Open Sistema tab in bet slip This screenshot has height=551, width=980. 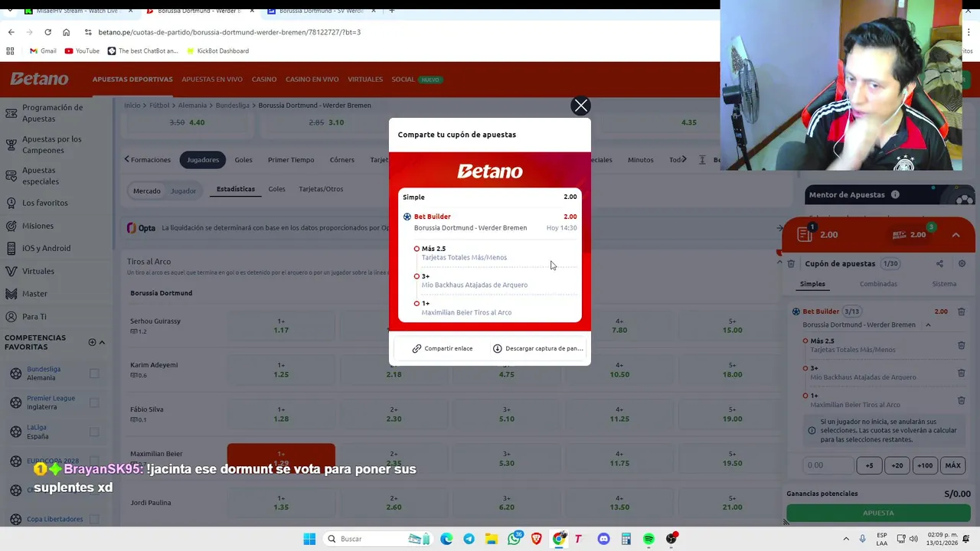pos(944,284)
